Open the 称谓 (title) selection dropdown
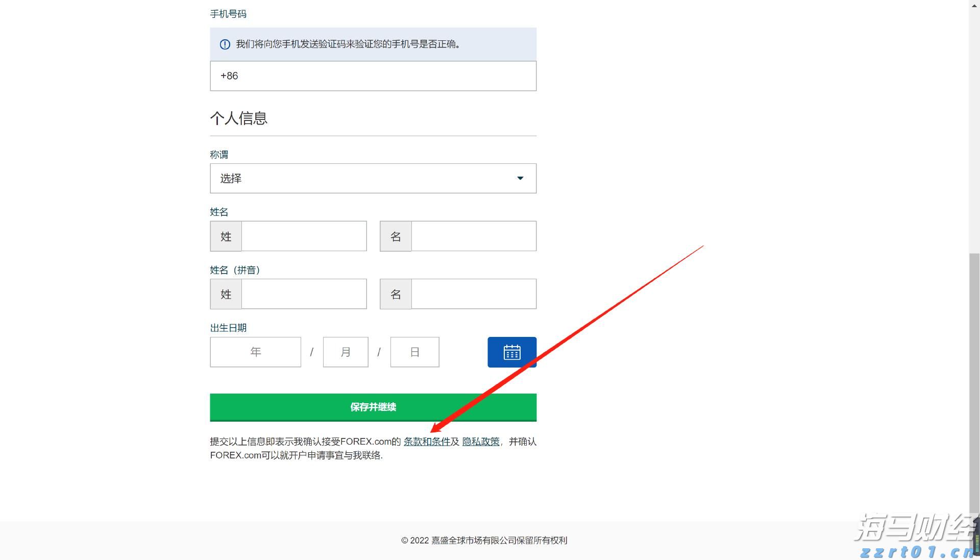980x560 pixels. [x=373, y=178]
